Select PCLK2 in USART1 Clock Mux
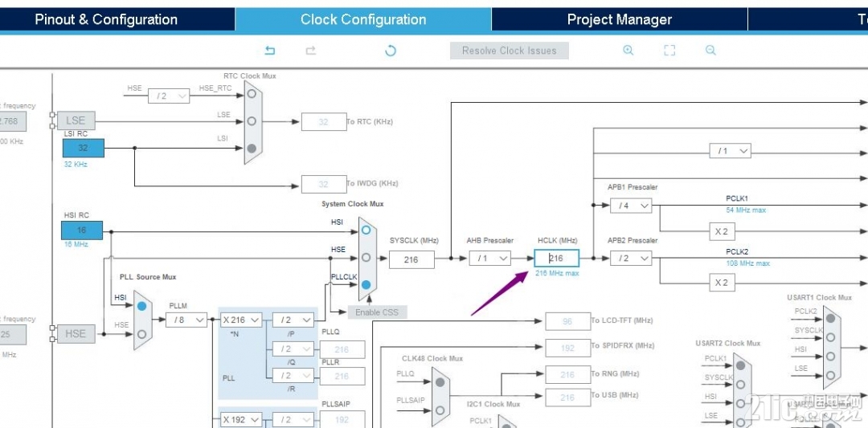Screen dimensions: 868x428 click(829, 318)
